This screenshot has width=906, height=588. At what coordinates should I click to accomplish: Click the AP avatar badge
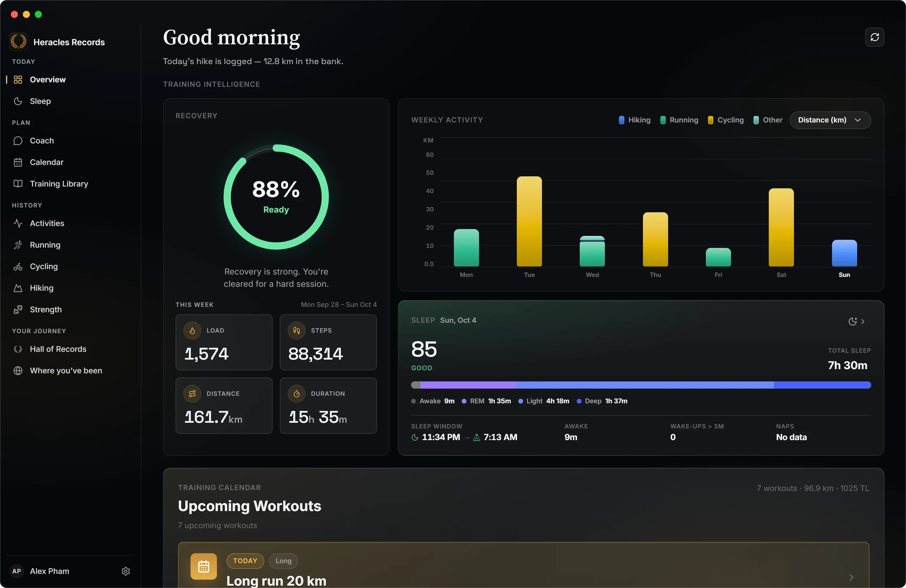[17, 571]
